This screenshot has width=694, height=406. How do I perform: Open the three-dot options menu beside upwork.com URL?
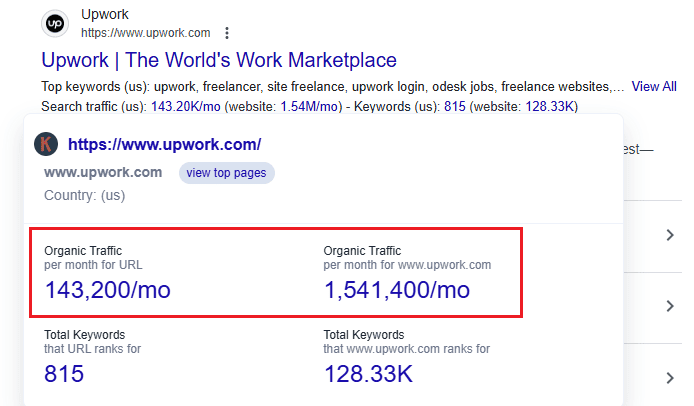[227, 33]
